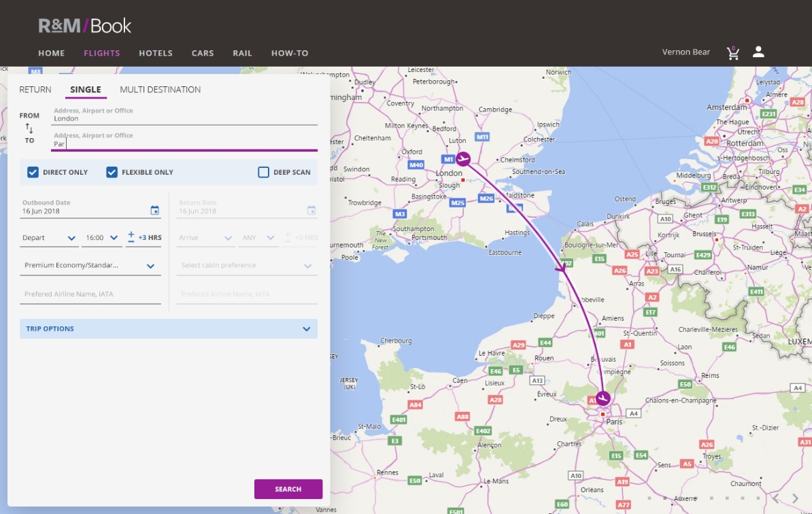This screenshot has height=514, width=812.
Task: Click the Paris arrival plane marker
Action: point(603,398)
